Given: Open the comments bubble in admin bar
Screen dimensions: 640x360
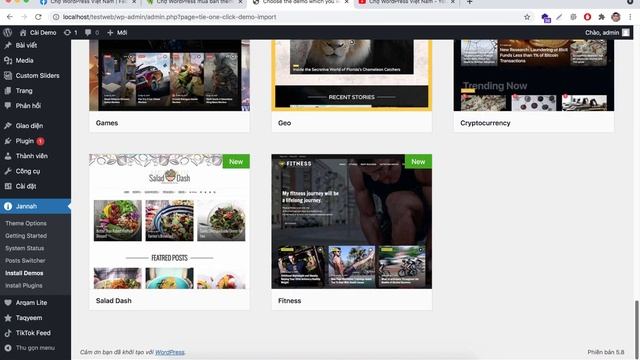Looking at the screenshot, I should tap(91, 32).
